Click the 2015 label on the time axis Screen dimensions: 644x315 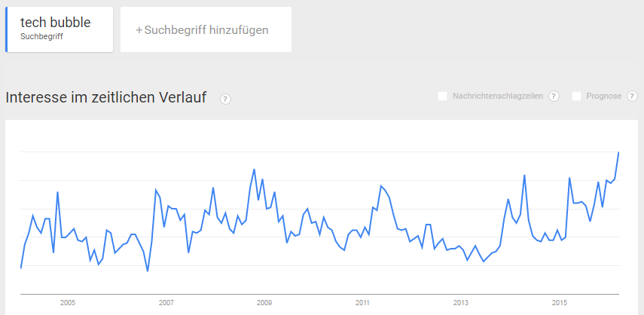tap(559, 303)
